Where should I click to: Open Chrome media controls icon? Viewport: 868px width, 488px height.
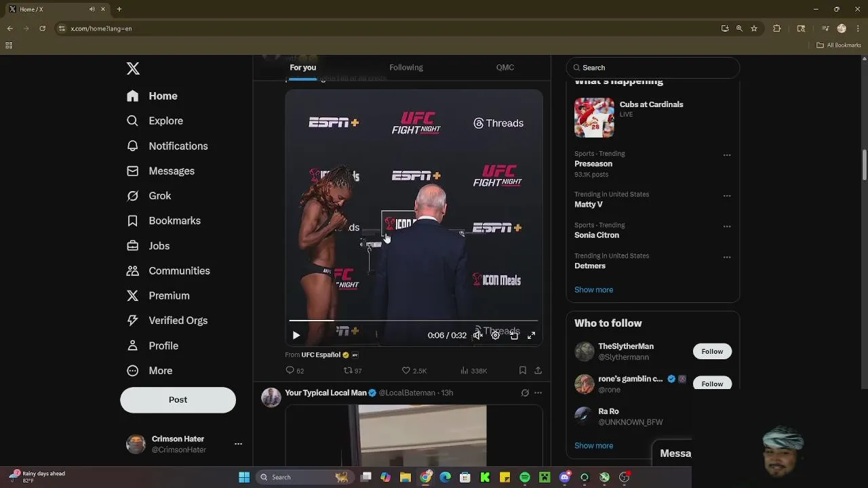pos(825,28)
